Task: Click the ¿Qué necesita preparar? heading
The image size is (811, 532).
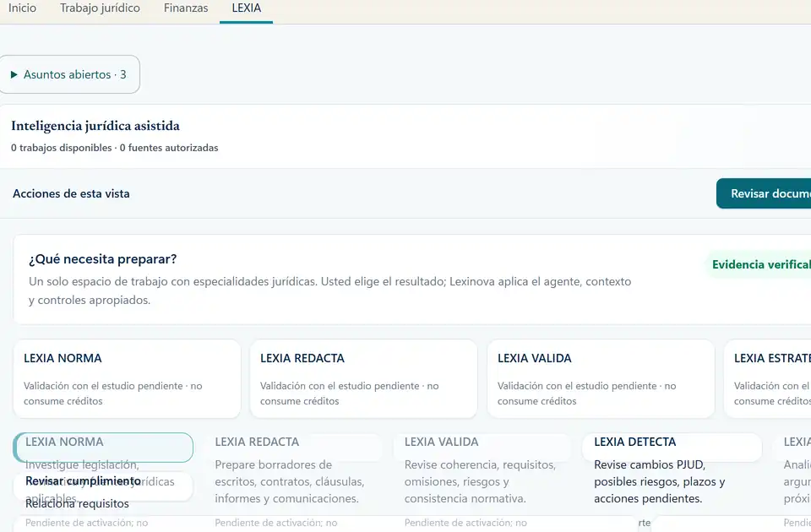Action: 103,259
